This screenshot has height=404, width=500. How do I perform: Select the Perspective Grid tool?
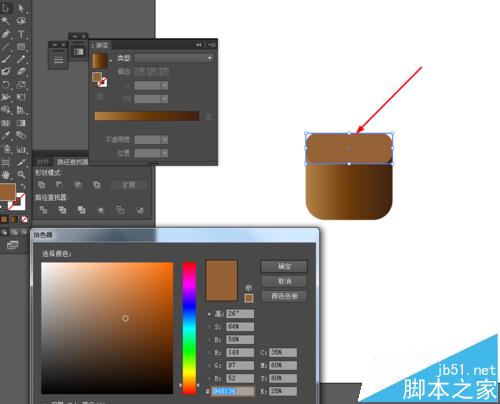tap(21, 110)
